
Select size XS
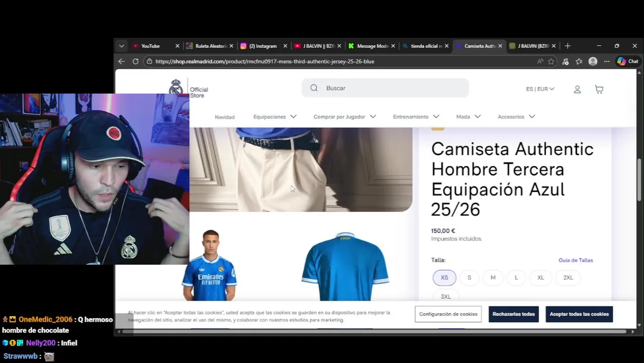click(x=444, y=278)
